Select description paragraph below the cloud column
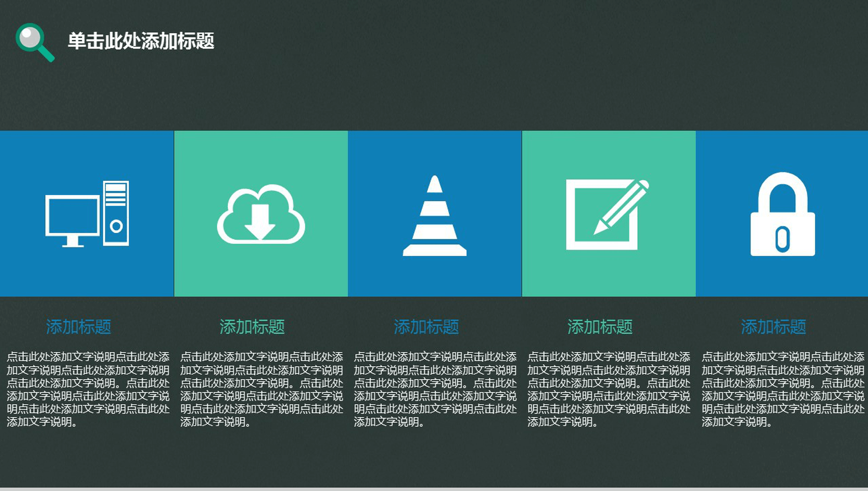Viewport: 868px width, 491px height. click(x=261, y=389)
